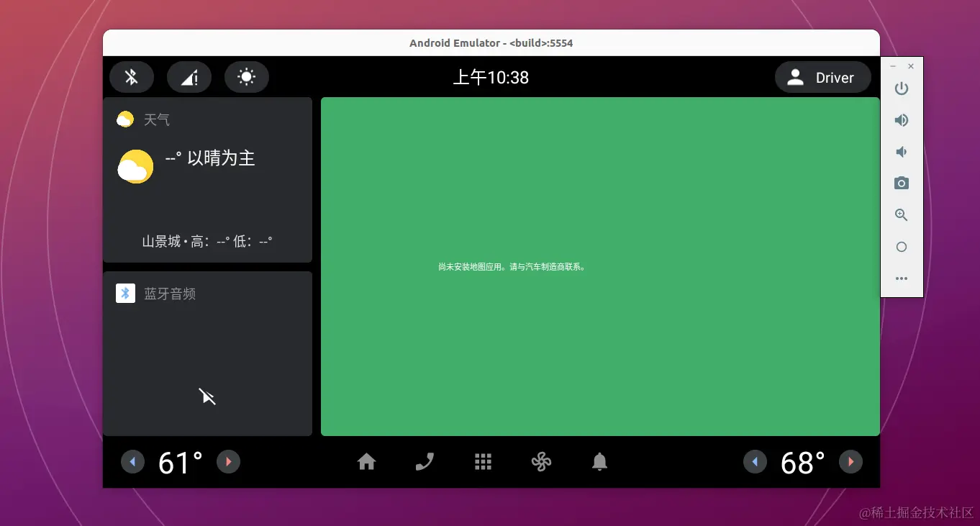Take a screenshot with the emulator camera icon
This screenshot has width=980, height=526.
(x=901, y=183)
